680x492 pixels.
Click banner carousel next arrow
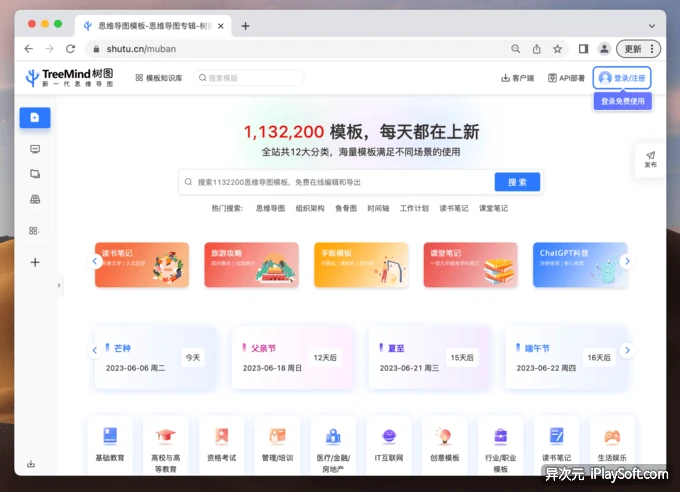pyautogui.click(x=627, y=261)
